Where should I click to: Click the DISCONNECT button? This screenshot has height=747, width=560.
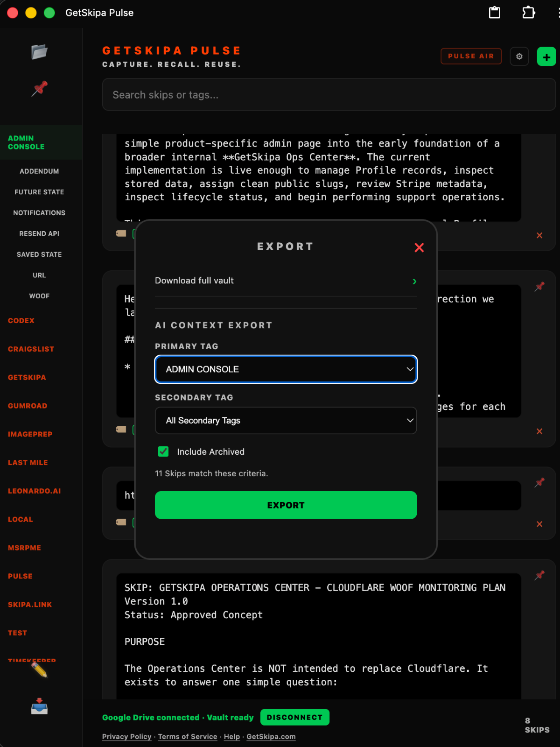coord(294,718)
